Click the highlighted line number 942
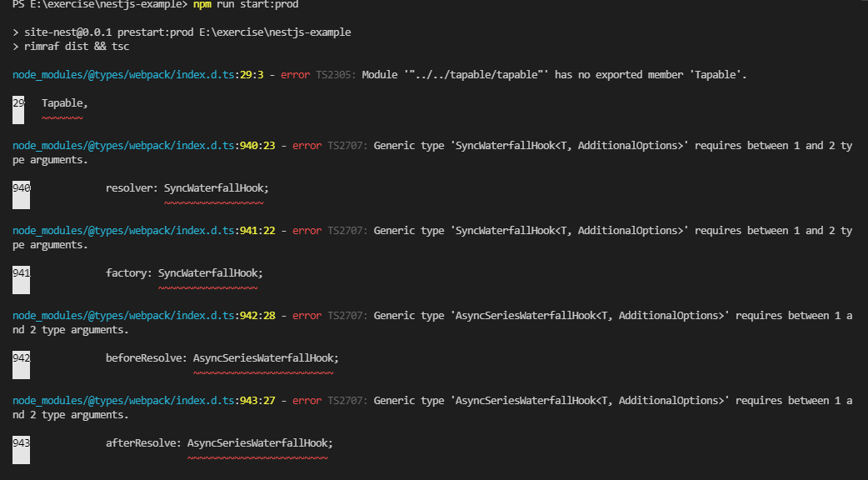 (21, 364)
